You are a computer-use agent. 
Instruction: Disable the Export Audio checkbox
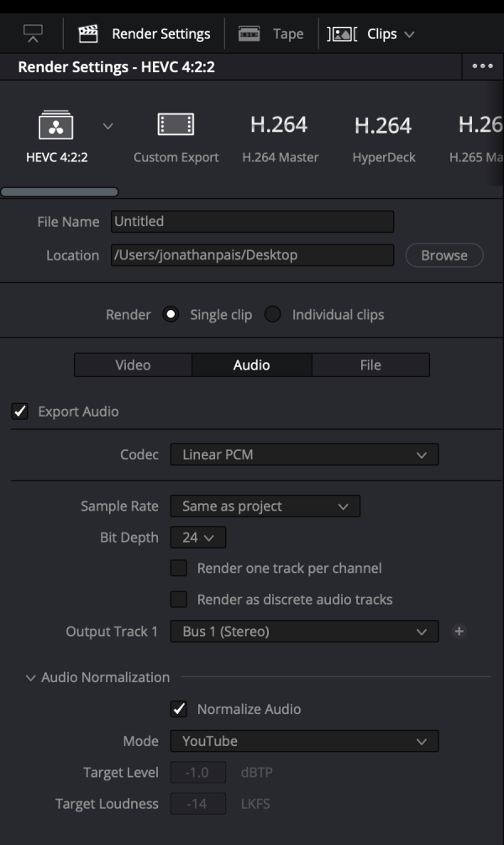click(19, 412)
